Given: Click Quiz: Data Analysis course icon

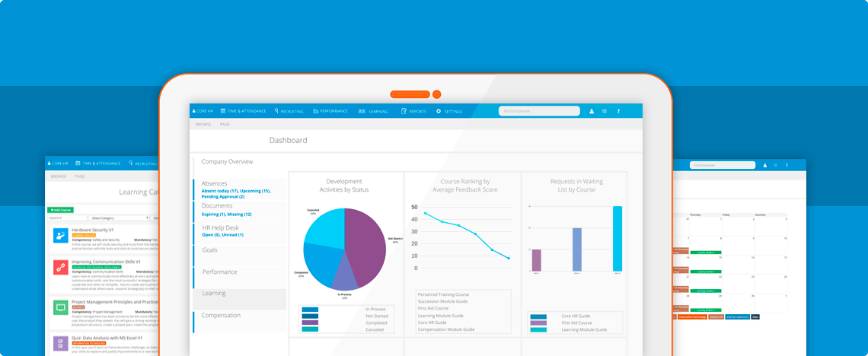Looking at the screenshot, I should 60,344.
